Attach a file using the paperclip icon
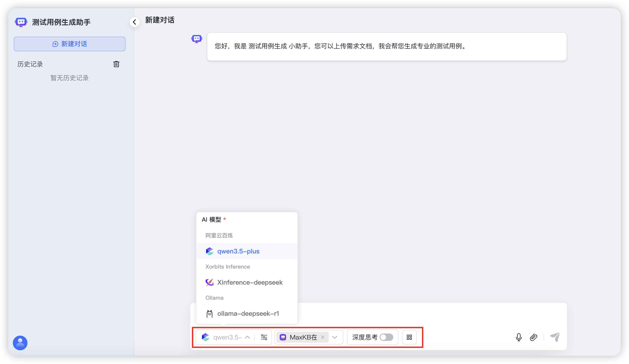 [x=533, y=337]
